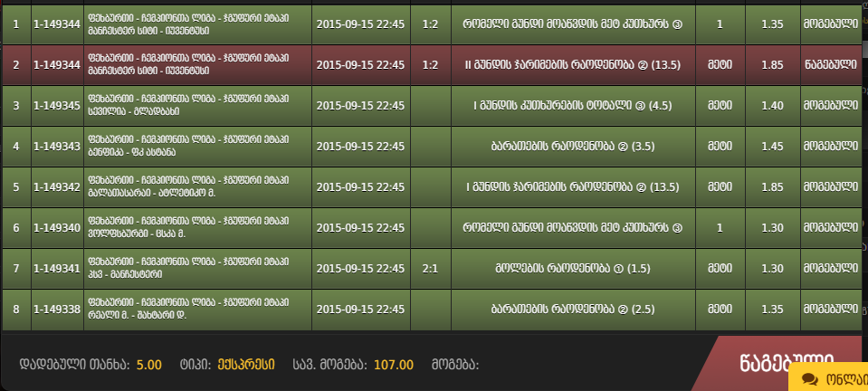Click the წაგებული status in red row 2
868x391 pixels.
click(832, 65)
